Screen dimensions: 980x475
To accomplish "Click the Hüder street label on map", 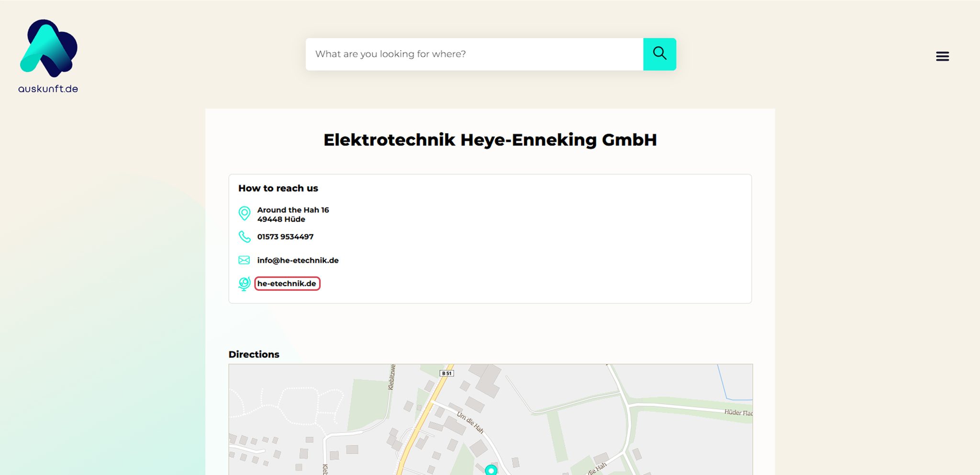I will tap(737, 412).
